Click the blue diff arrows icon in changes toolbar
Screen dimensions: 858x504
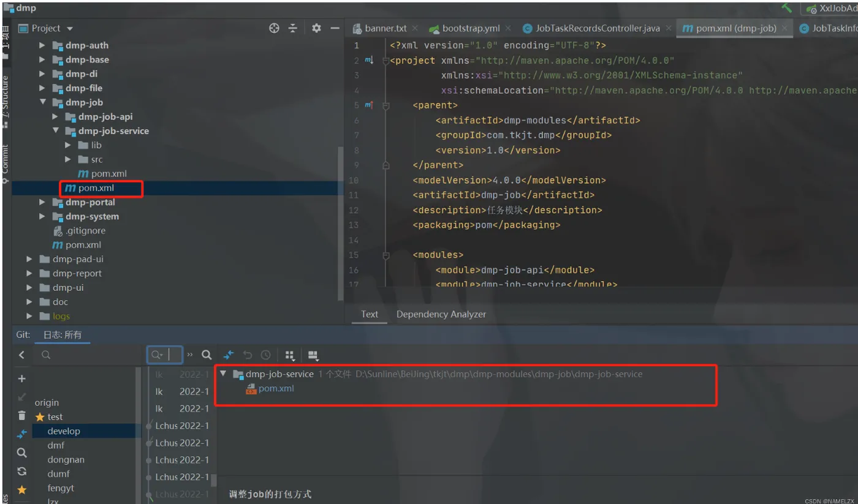click(x=229, y=355)
